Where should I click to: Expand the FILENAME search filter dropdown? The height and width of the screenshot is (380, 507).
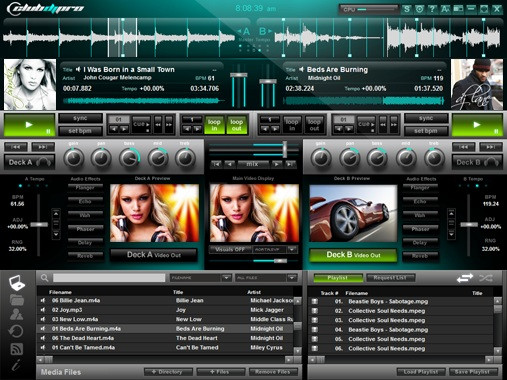click(226, 278)
